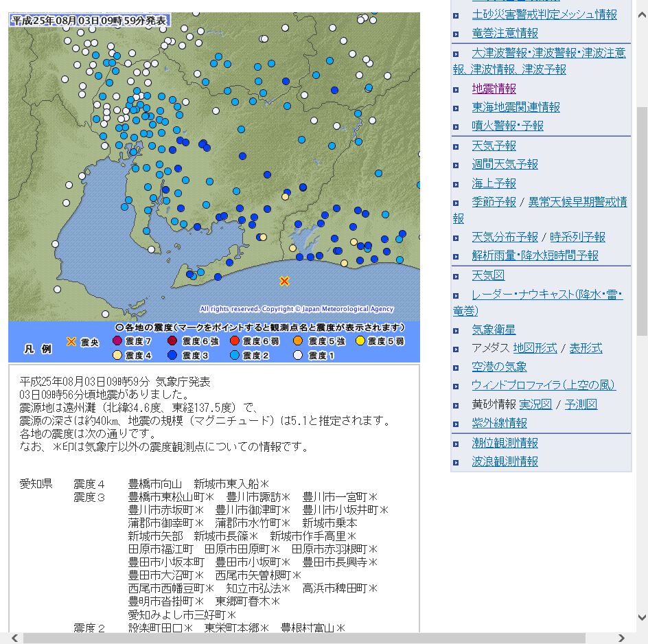Click the light yellow 震度4 legend circle
The width and height of the screenshot is (648, 644).
(117, 355)
